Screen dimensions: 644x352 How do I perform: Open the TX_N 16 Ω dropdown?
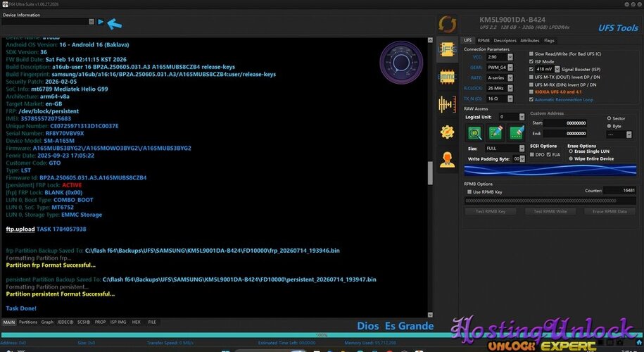(x=510, y=99)
